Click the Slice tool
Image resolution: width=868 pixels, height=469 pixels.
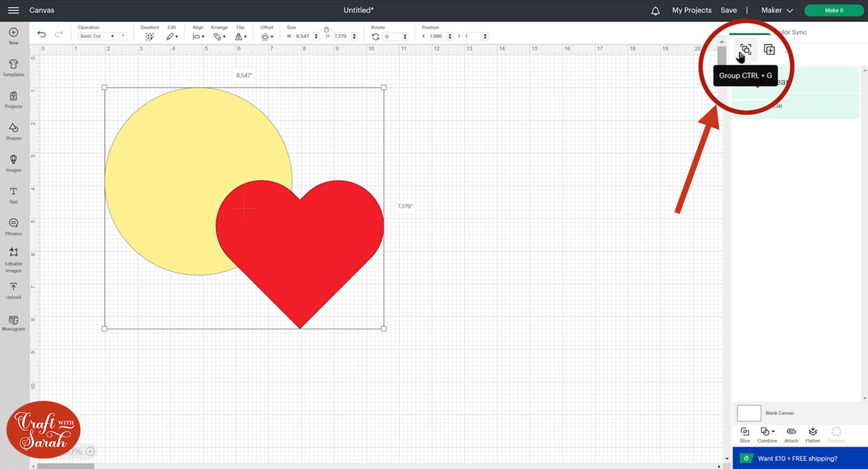coord(745,435)
